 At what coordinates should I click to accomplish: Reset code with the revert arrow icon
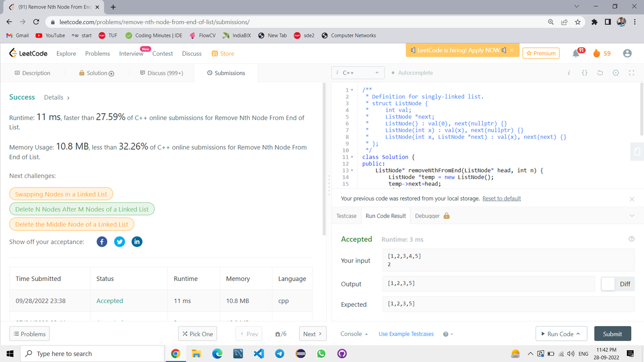601,73
